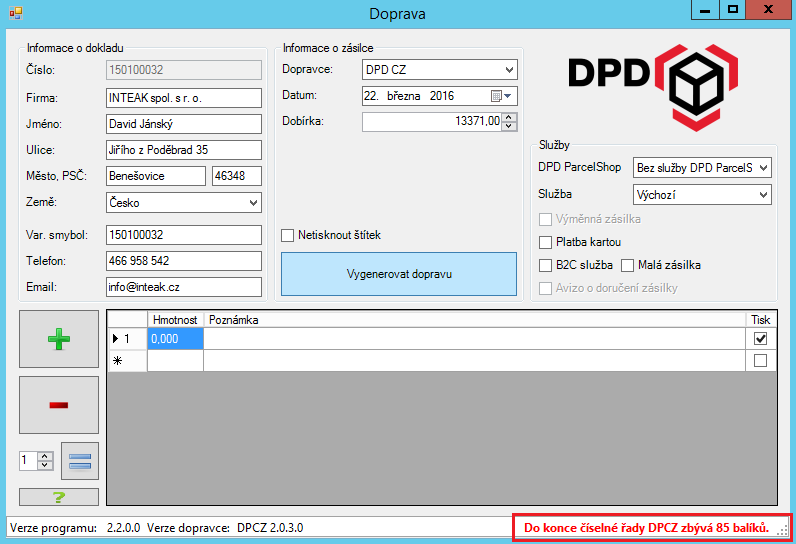Click the Var. symbol input field
Screen dimensions: 796x544
[x=184, y=235]
